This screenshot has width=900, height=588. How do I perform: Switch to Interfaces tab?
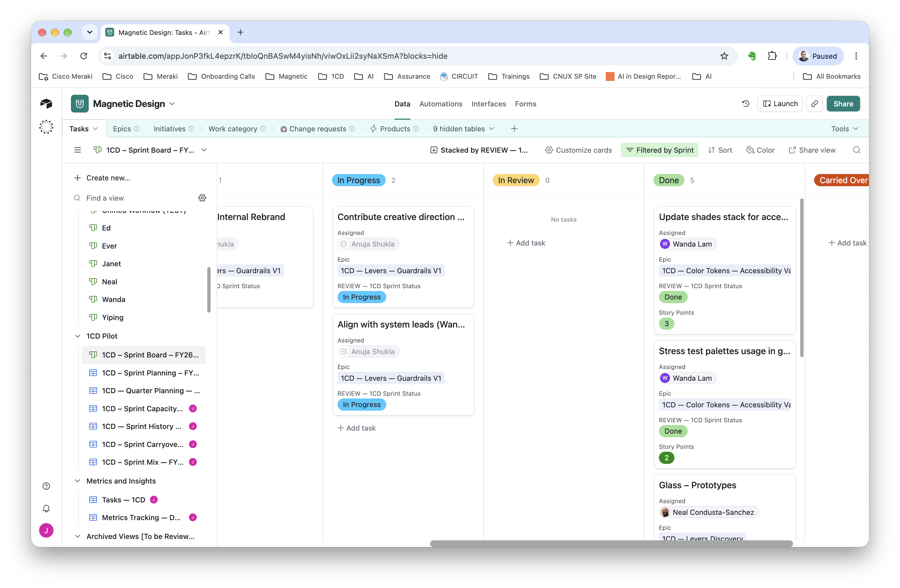pos(488,104)
